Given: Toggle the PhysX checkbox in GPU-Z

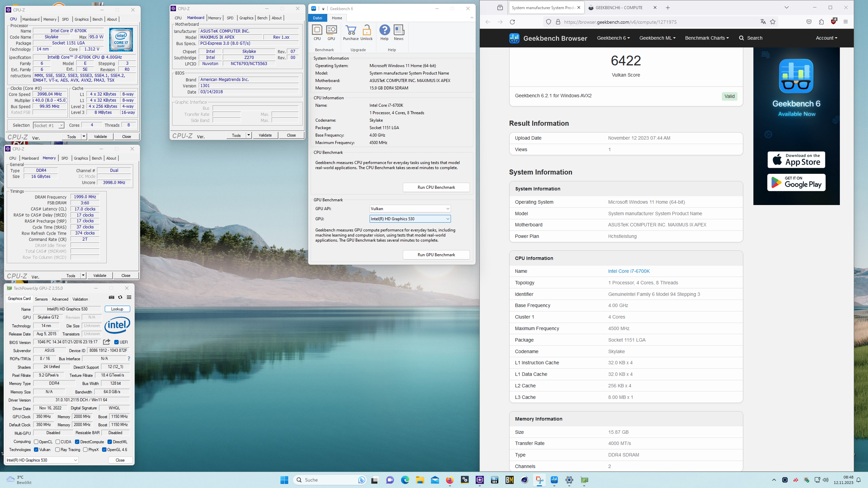Looking at the screenshot, I should [x=85, y=450].
